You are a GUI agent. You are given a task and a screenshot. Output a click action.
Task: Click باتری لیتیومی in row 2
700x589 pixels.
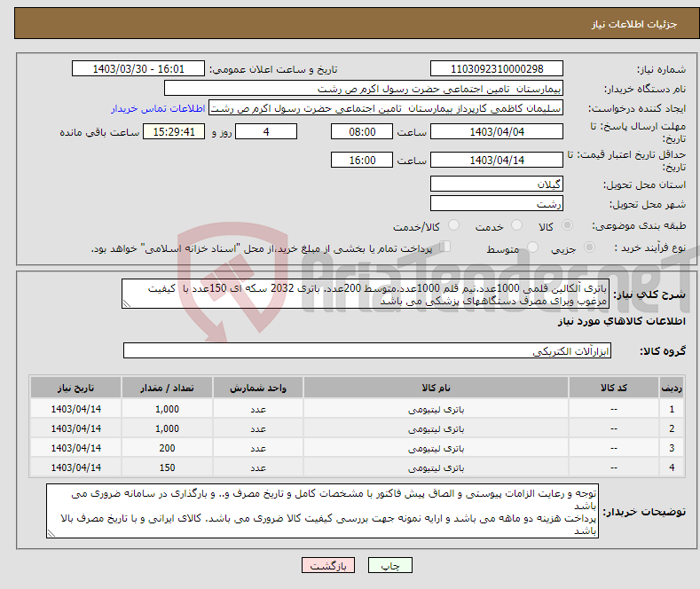437,428
